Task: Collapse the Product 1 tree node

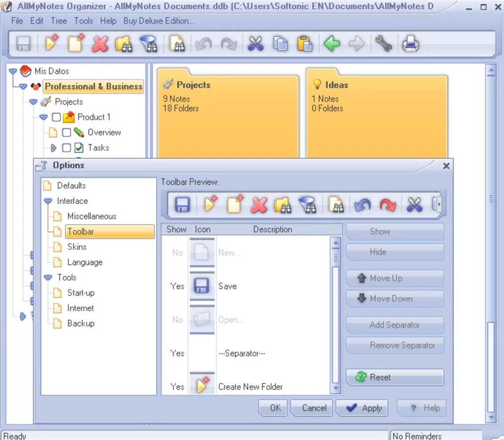Action: click(x=44, y=117)
